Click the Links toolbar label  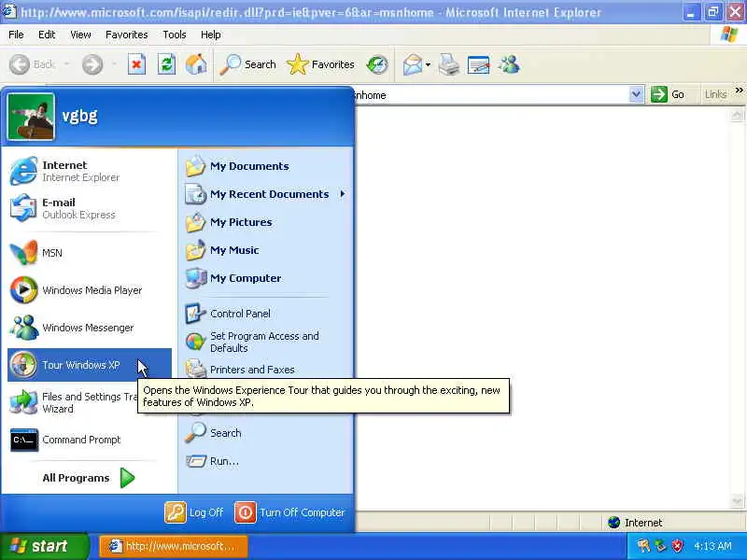(715, 94)
